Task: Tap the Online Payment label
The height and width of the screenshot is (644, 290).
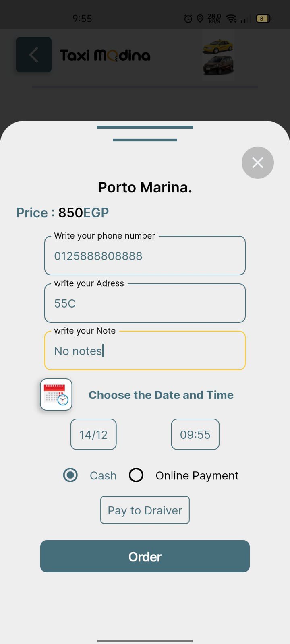Action: coord(197,475)
